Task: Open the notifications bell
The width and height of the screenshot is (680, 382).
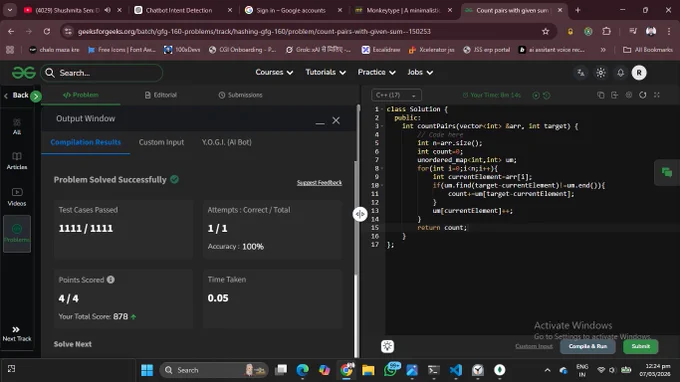Action: pos(621,73)
